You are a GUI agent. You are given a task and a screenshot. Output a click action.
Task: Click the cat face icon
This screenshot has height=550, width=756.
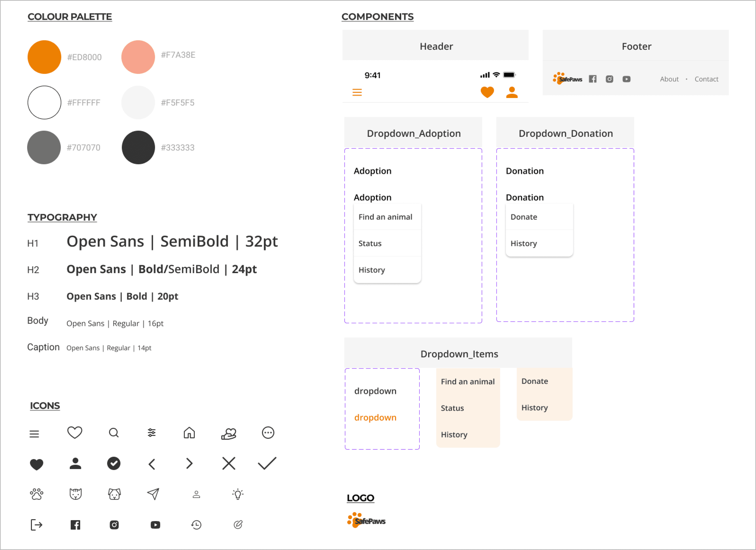(x=76, y=494)
